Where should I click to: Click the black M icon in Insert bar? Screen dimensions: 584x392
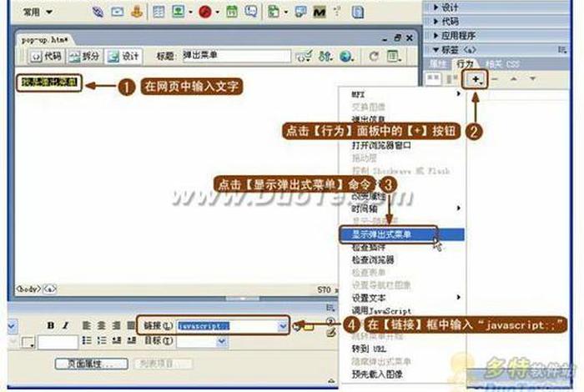click(320, 13)
